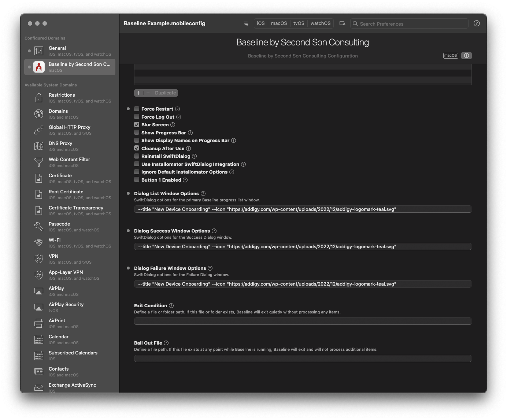Open the Web Content Filter funnel icon
Screen dimensions: 507x420
39,162
